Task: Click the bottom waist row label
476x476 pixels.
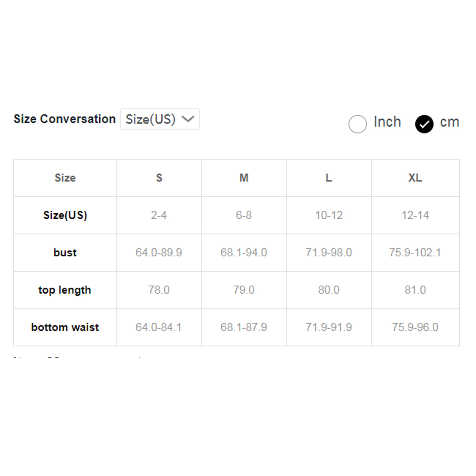Action: (65, 327)
